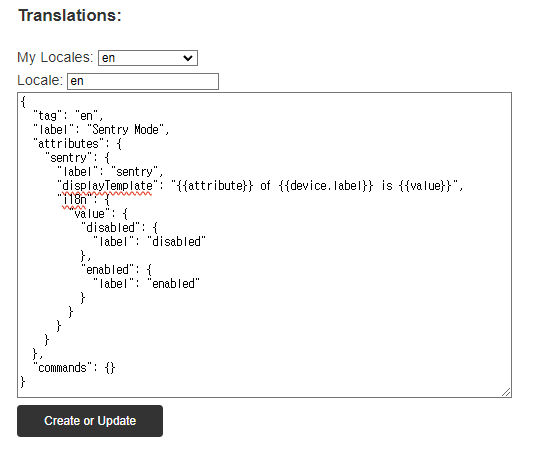Image resolution: width=533 pixels, height=458 pixels.
Task: Click the "Locale:" label
Action: 40,81
